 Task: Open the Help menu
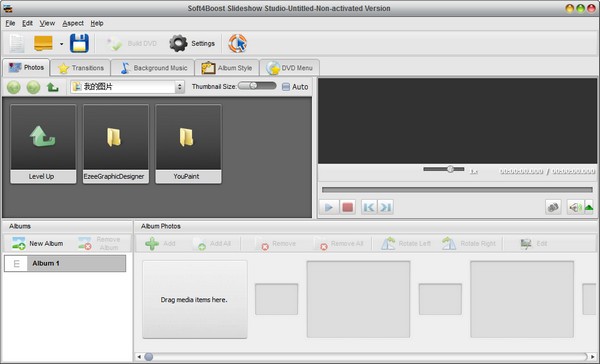[x=97, y=23]
